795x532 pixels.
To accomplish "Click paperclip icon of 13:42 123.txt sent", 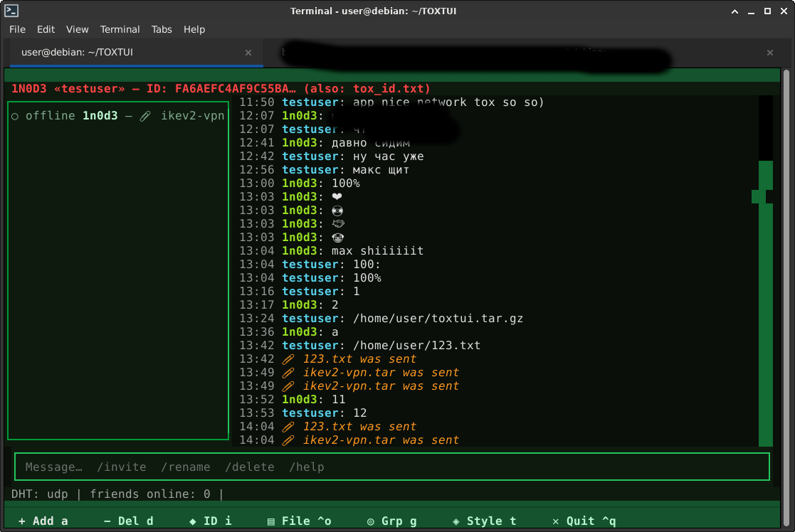I will pyautogui.click(x=288, y=359).
